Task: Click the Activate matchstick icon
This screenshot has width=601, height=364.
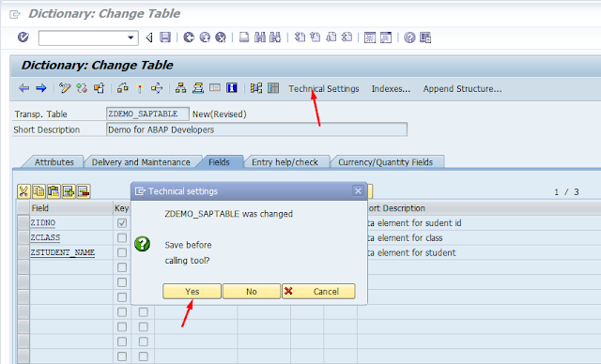Action: (140, 88)
